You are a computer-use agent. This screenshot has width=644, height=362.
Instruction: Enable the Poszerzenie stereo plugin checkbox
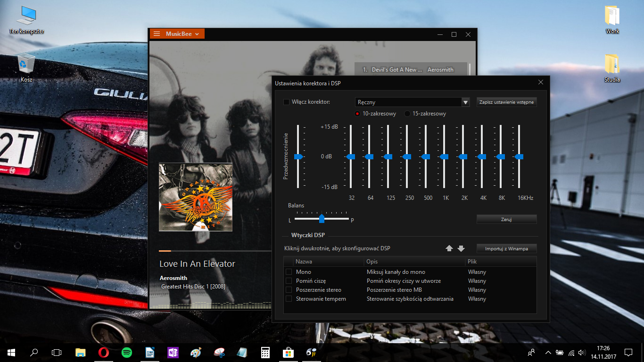289,290
